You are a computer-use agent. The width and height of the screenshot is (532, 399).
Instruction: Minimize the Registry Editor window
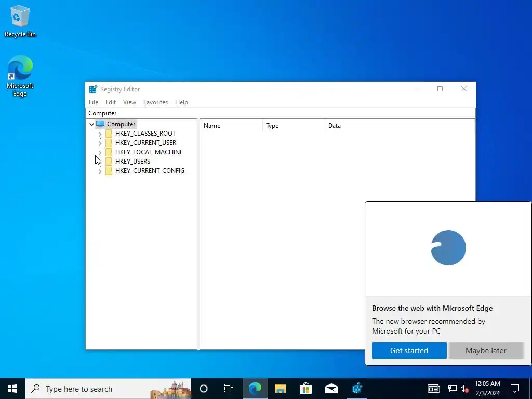tap(417, 89)
